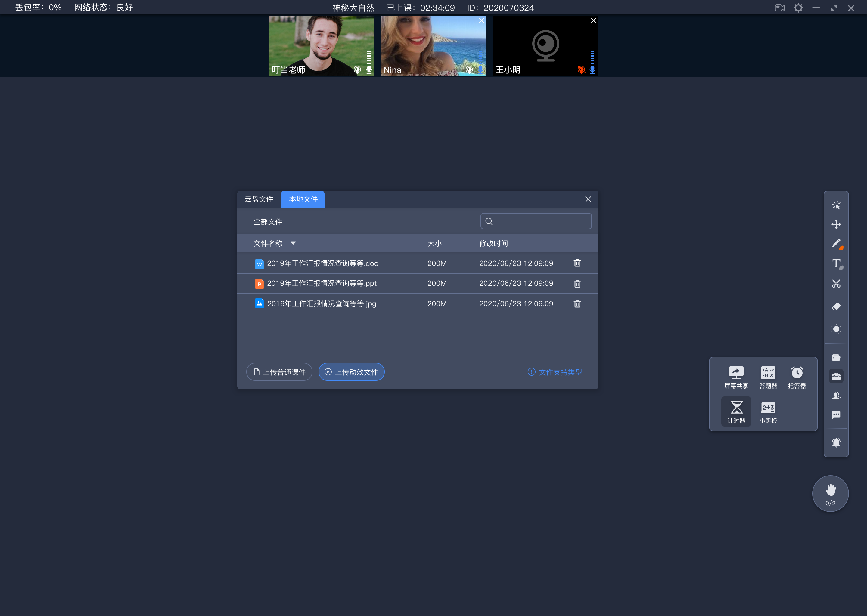Screen dimensions: 867x616
Task: Click delete icon for .ppt file
Action: [x=577, y=283]
